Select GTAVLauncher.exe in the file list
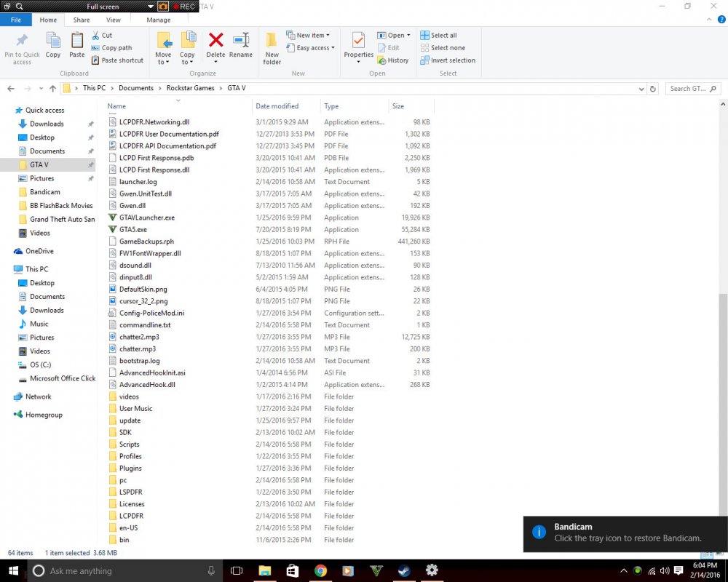Screen dimensions: 728x582 [147, 218]
